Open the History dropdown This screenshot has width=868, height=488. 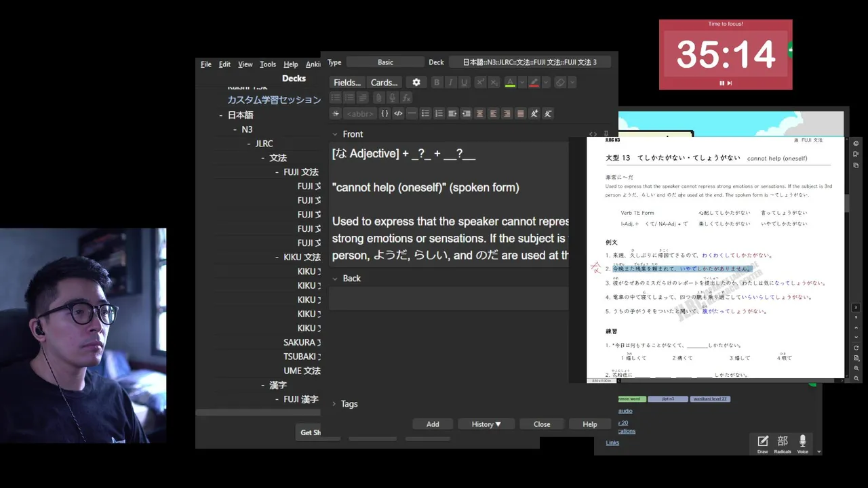486,424
